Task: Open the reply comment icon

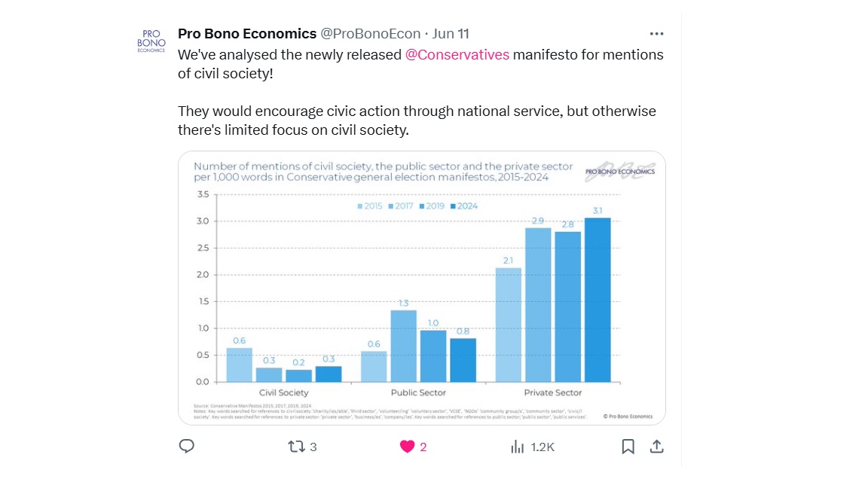Action: coord(187,446)
